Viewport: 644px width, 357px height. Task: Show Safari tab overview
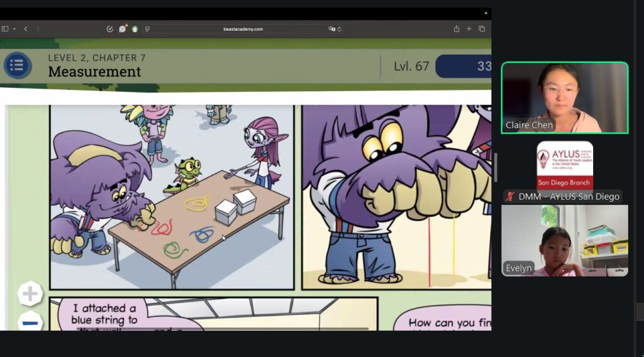(x=482, y=29)
